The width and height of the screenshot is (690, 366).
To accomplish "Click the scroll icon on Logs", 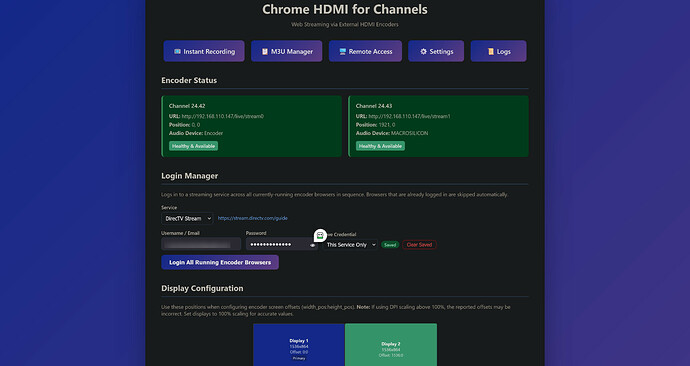I will coord(491,51).
